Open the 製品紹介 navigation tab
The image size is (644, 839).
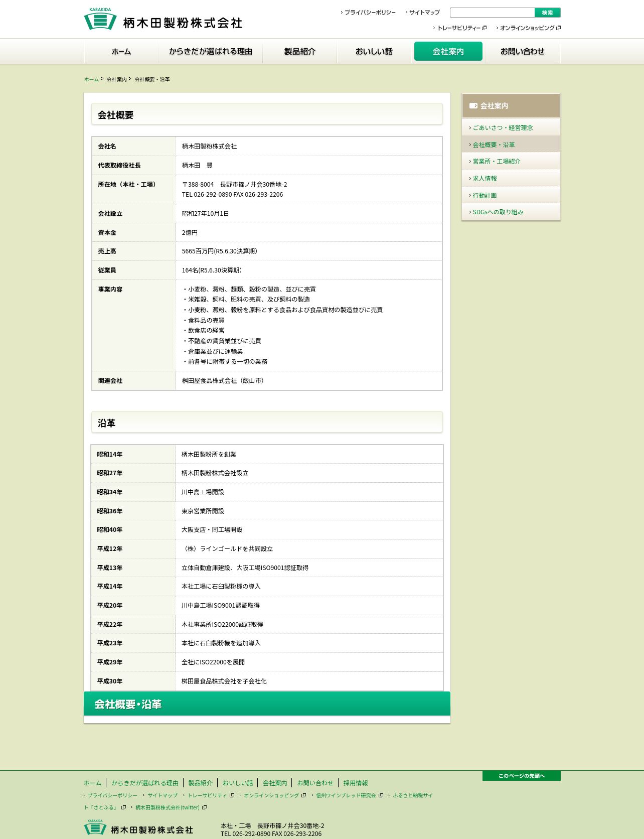coord(300,51)
